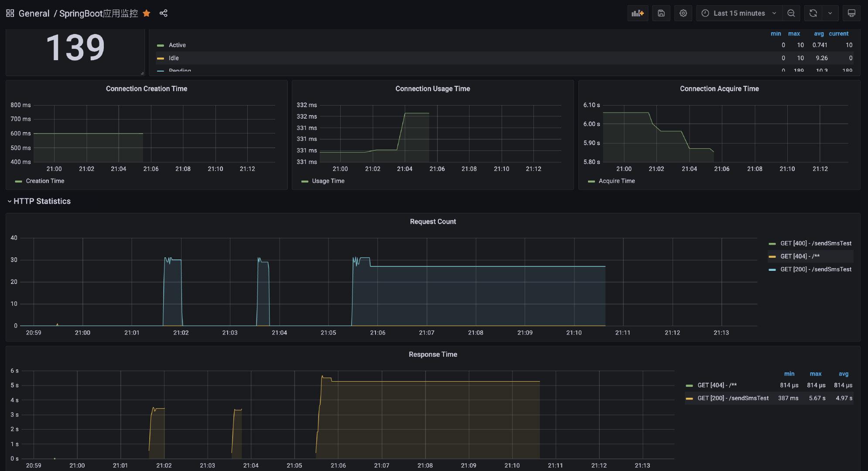Open the General folder breadcrumb
This screenshot has width=868, height=471.
(34, 13)
